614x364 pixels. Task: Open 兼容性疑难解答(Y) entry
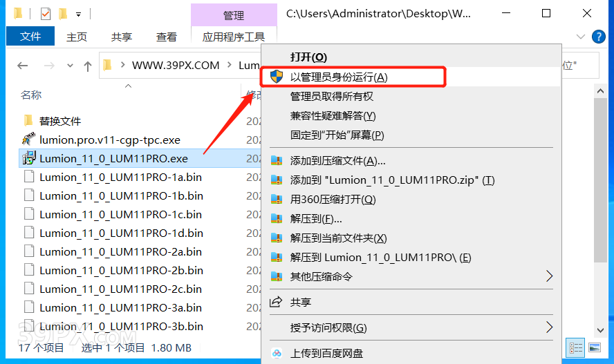(x=333, y=116)
